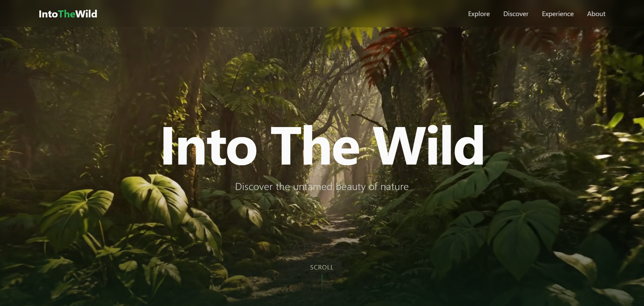The image size is (644, 306).
Task: Click the large 'Into The Wild' hero heading
Action: click(x=322, y=145)
